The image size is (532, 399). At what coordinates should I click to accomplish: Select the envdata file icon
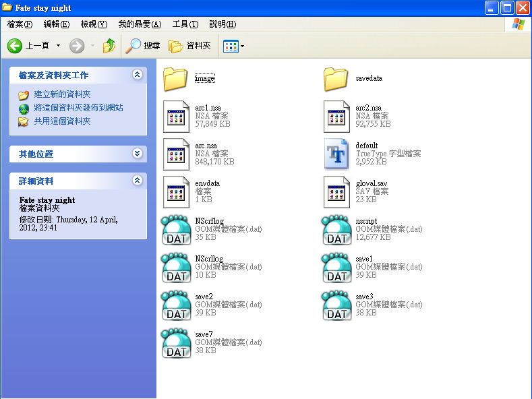point(176,192)
